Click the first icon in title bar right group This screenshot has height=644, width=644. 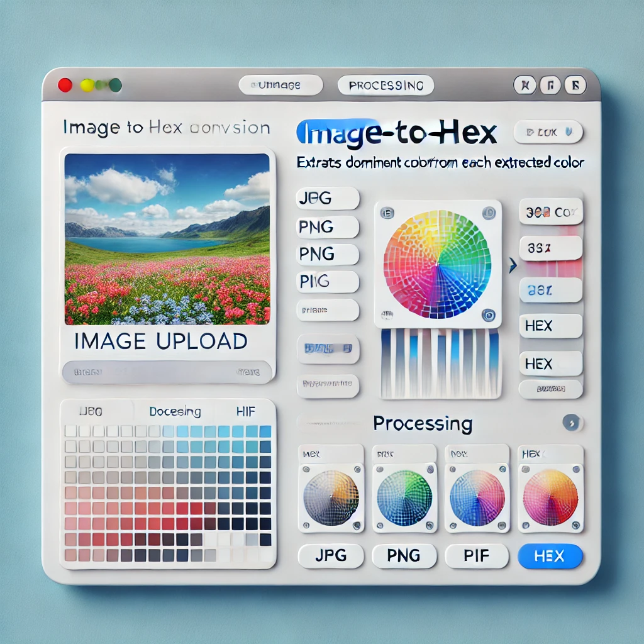[525, 85]
